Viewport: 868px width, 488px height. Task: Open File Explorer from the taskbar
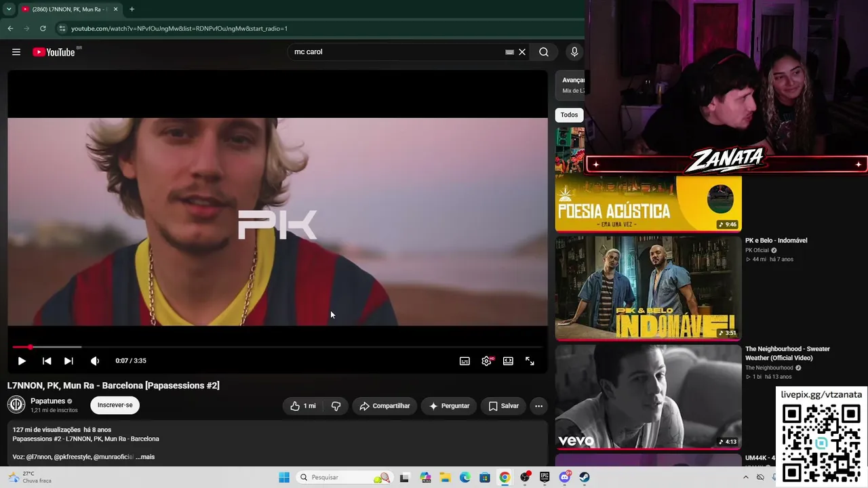(445, 477)
